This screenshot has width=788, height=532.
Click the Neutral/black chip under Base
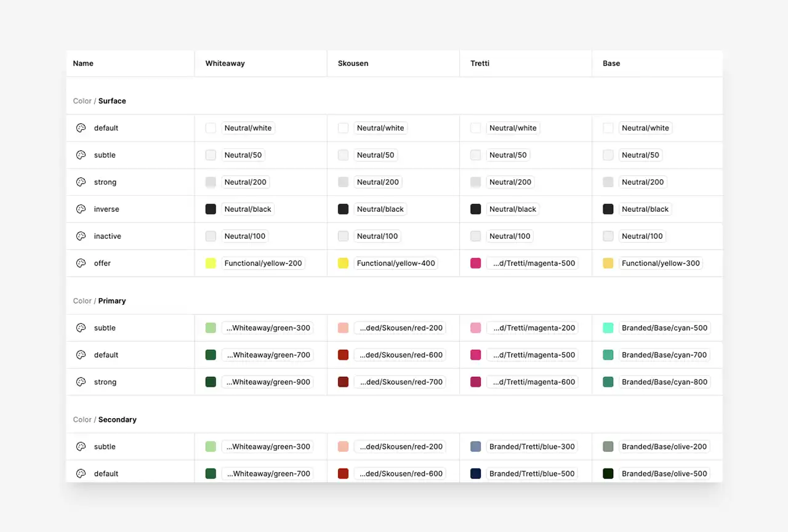(x=645, y=209)
